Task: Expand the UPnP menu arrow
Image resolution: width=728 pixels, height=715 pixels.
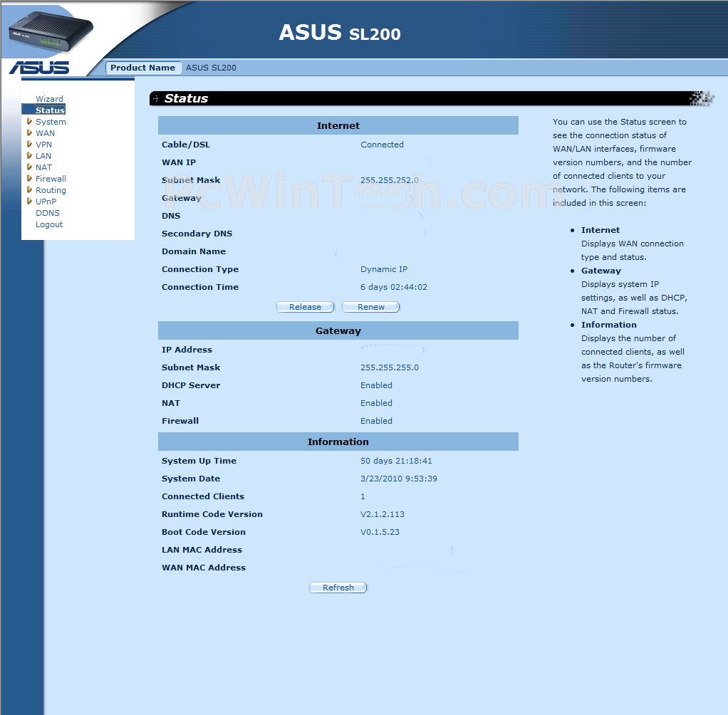Action: click(29, 201)
